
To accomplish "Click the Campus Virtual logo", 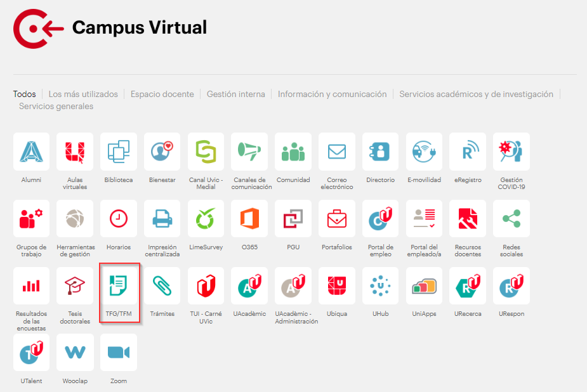I will pyautogui.click(x=39, y=29).
